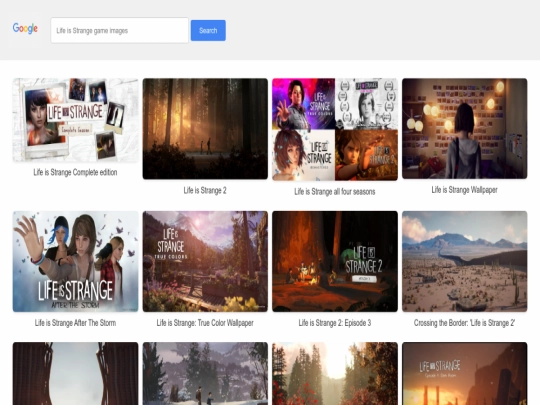Focus the search input field

click(x=120, y=30)
